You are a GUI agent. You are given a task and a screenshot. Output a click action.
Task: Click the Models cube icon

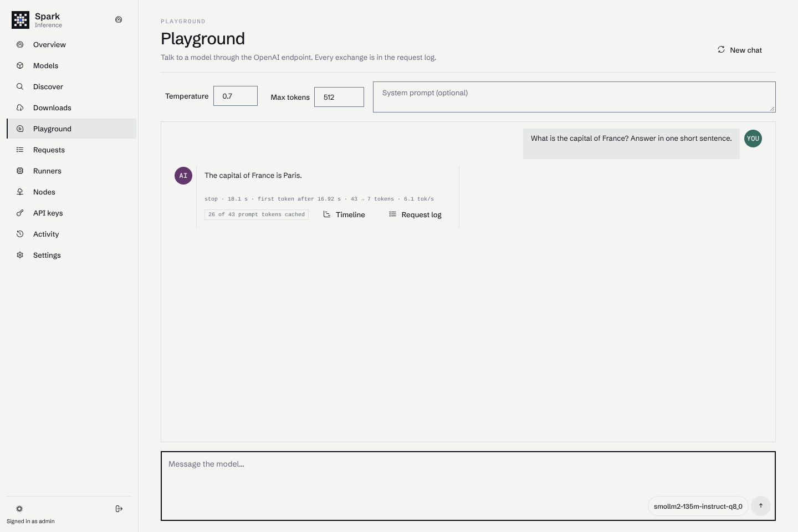pyautogui.click(x=20, y=65)
